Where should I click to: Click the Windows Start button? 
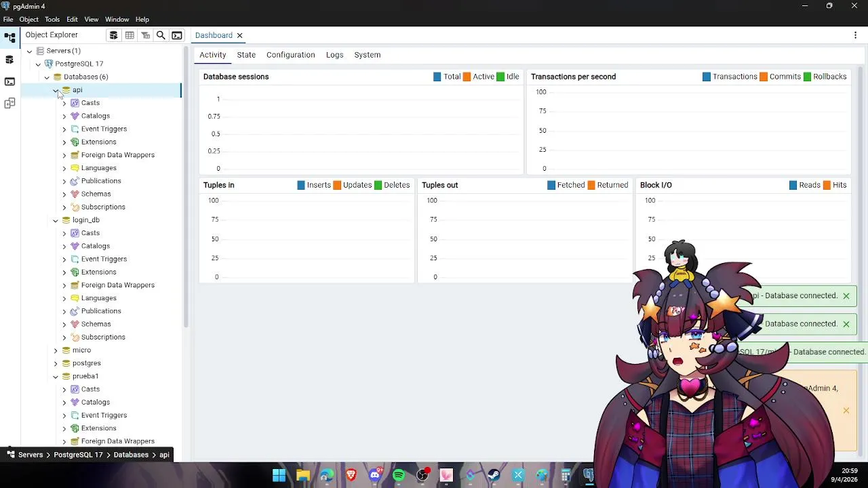279,475
